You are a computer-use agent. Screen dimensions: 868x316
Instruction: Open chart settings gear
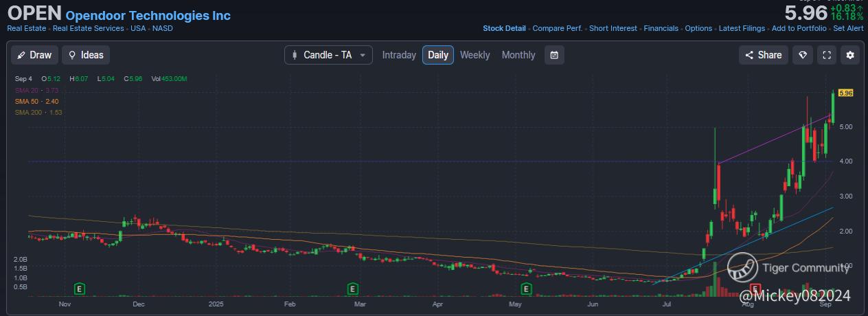pyautogui.click(x=850, y=55)
